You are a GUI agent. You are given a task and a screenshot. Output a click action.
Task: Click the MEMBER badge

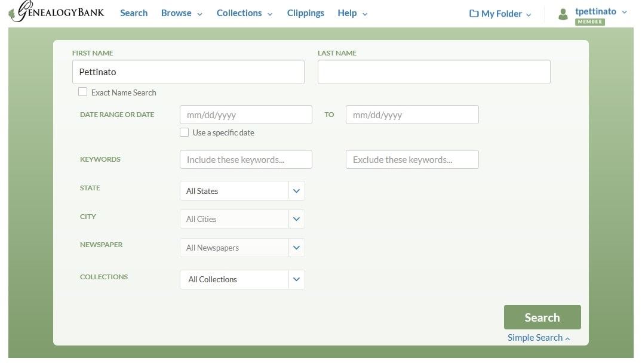tap(589, 21)
